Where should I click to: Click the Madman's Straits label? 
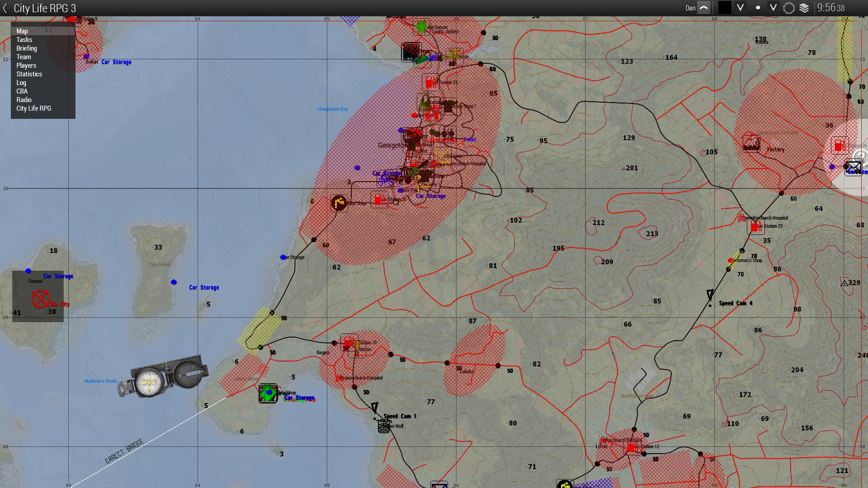coord(101,381)
